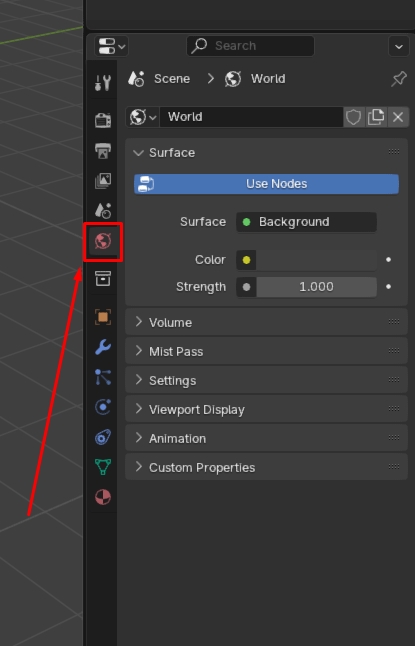This screenshot has height=646, width=415.
Task: Click Volume panel drag grip
Action: click(x=394, y=321)
